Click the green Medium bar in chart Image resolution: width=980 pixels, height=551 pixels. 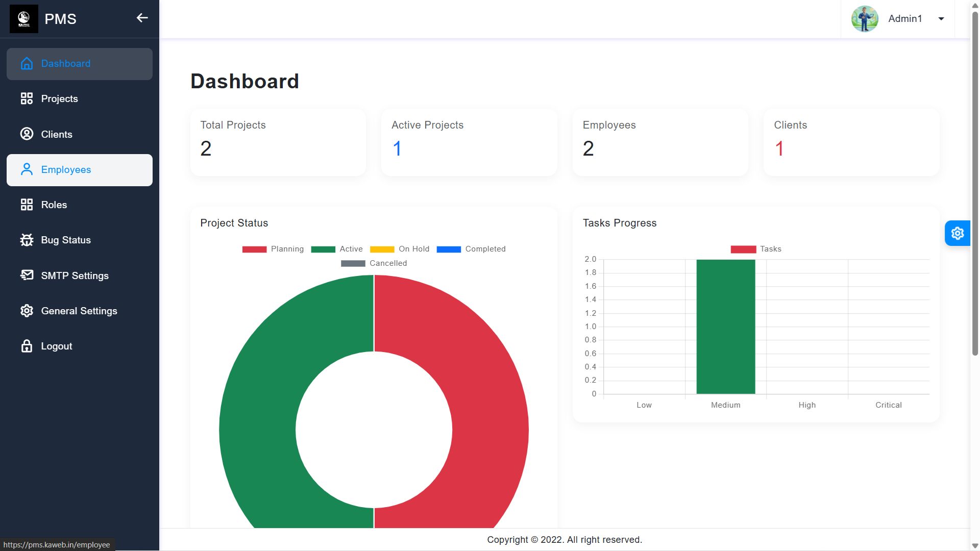(x=725, y=327)
